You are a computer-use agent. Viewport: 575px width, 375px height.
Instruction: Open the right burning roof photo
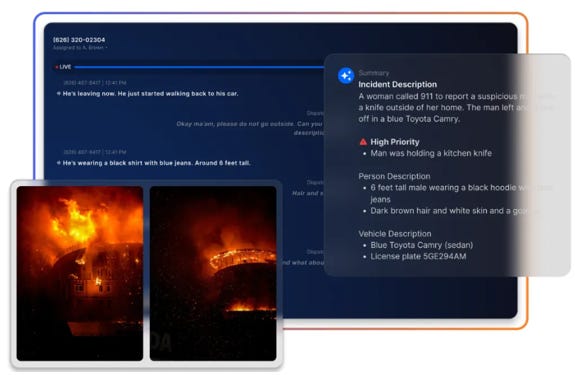213,273
